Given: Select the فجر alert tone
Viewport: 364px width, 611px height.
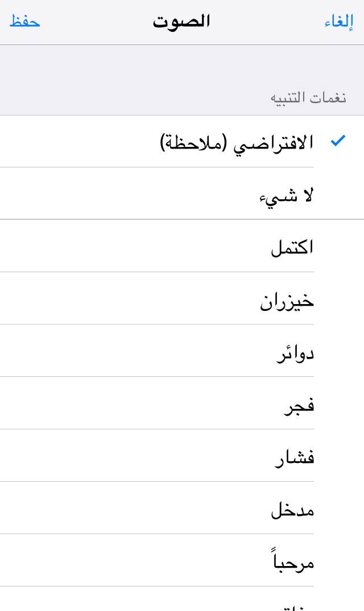Looking at the screenshot, I should [299, 404].
